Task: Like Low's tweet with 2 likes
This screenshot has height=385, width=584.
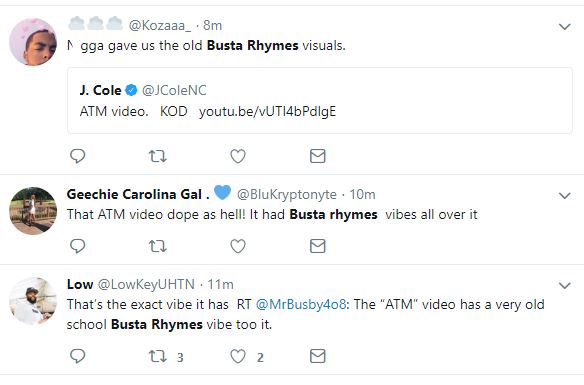Action: [x=247, y=356]
